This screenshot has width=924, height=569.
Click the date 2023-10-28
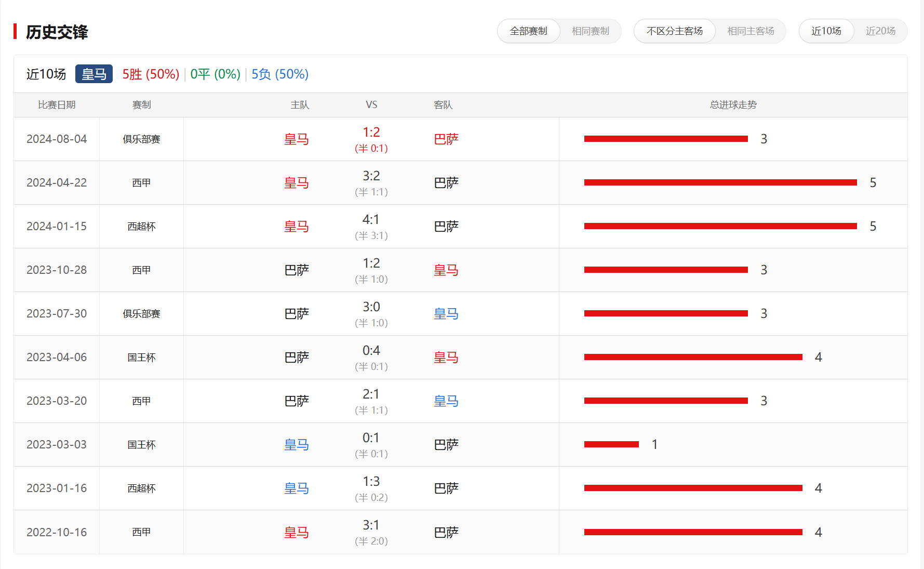pyautogui.click(x=57, y=270)
